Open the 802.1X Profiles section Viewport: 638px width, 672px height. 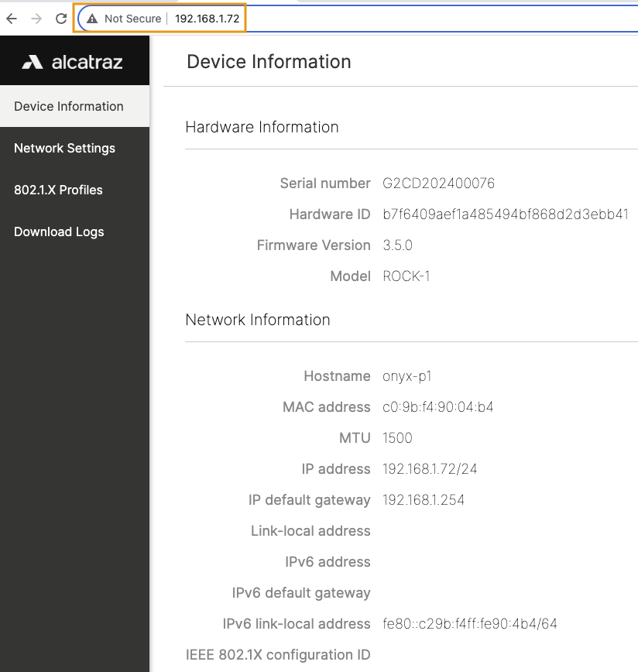[58, 190]
